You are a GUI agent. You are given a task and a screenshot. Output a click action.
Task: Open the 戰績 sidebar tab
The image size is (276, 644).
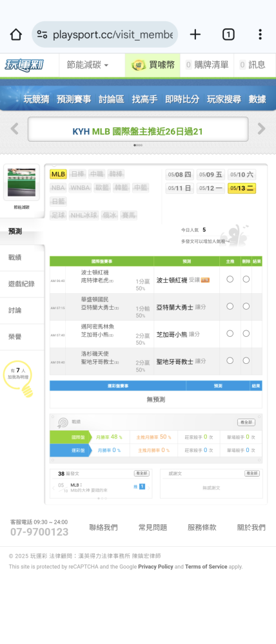(x=22, y=258)
